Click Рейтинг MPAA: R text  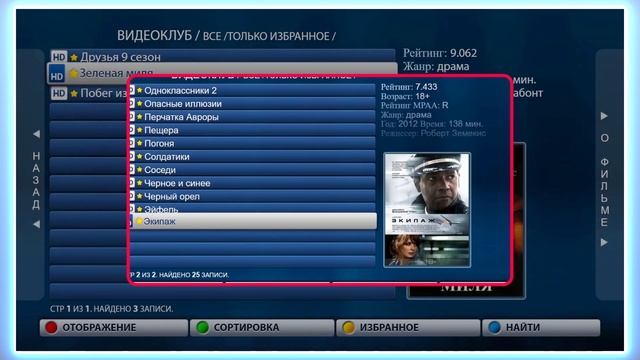(x=415, y=105)
